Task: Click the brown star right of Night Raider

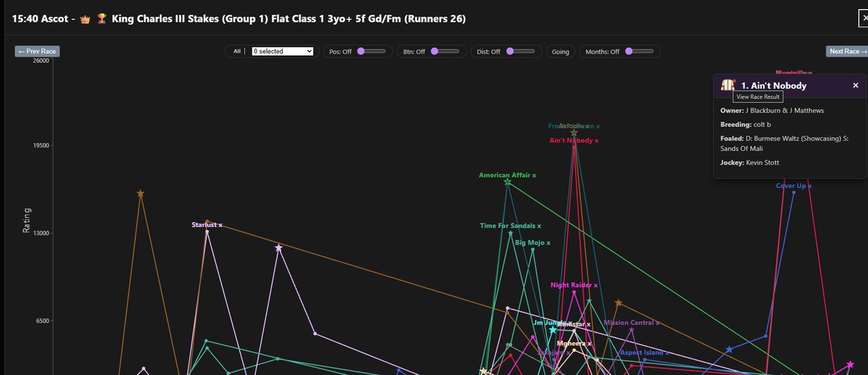Action: (x=618, y=303)
